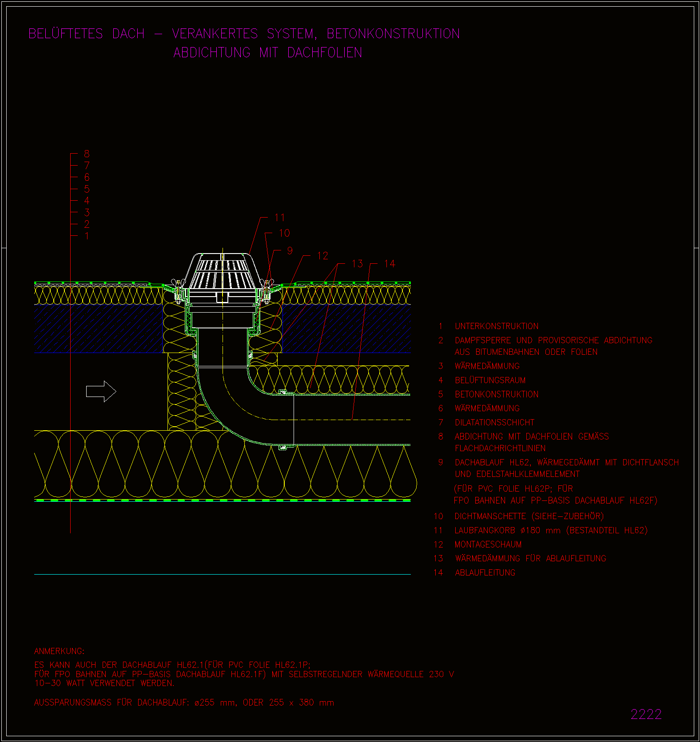Click text 'FPO BAHNEN AUF PP-BASIS DACHABLAUF HL62F)'

[x=556, y=500]
